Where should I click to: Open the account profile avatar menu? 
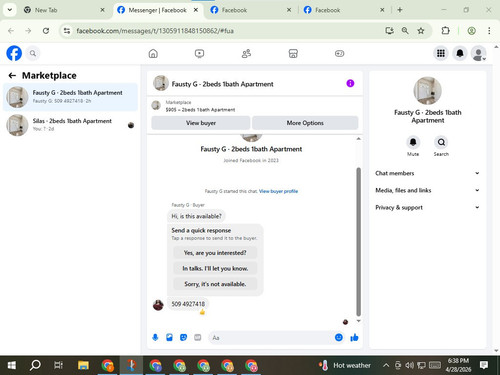(478, 53)
